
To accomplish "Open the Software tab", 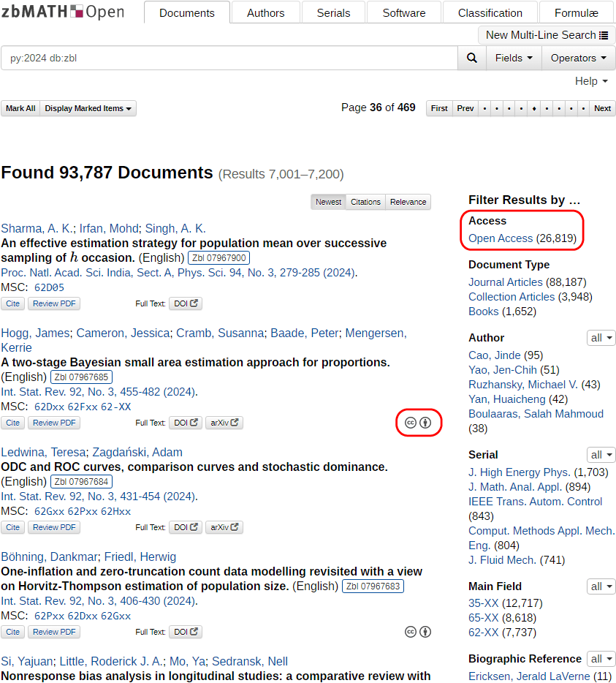I will pyautogui.click(x=403, y=12).
